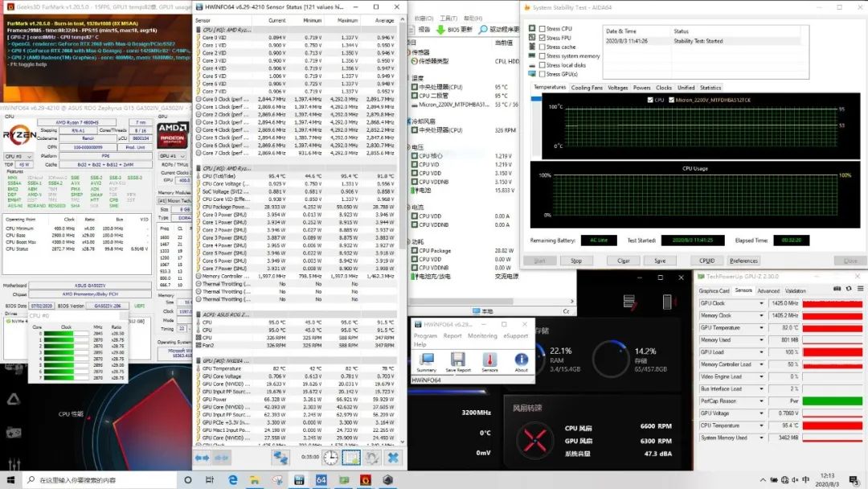
Task: Open CPU #0 selector dropdown in HWiNFO
Action: [x=18, y=156]
